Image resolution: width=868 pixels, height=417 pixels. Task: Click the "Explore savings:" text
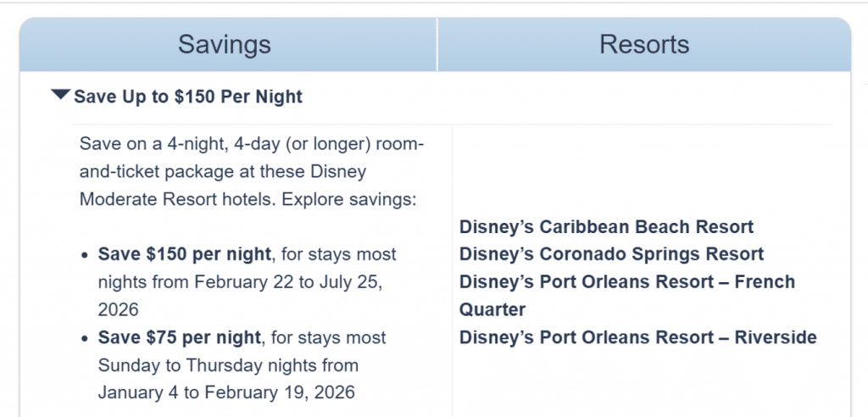coord(349,200)
